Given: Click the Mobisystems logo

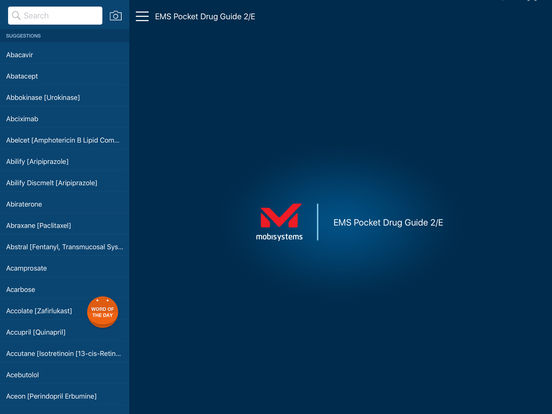Looking at the screenshot, I should (280, 222).
